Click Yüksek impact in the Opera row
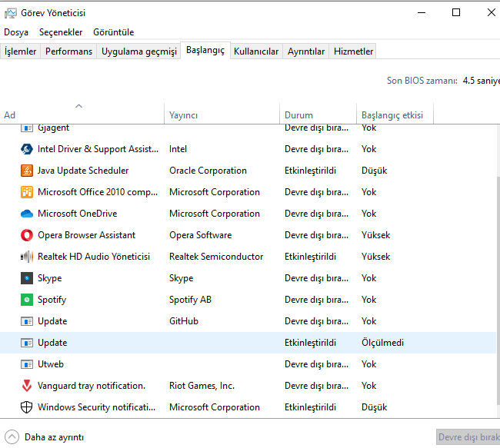Viewport: 500px width, 448px height. click(x=375, y=235)
